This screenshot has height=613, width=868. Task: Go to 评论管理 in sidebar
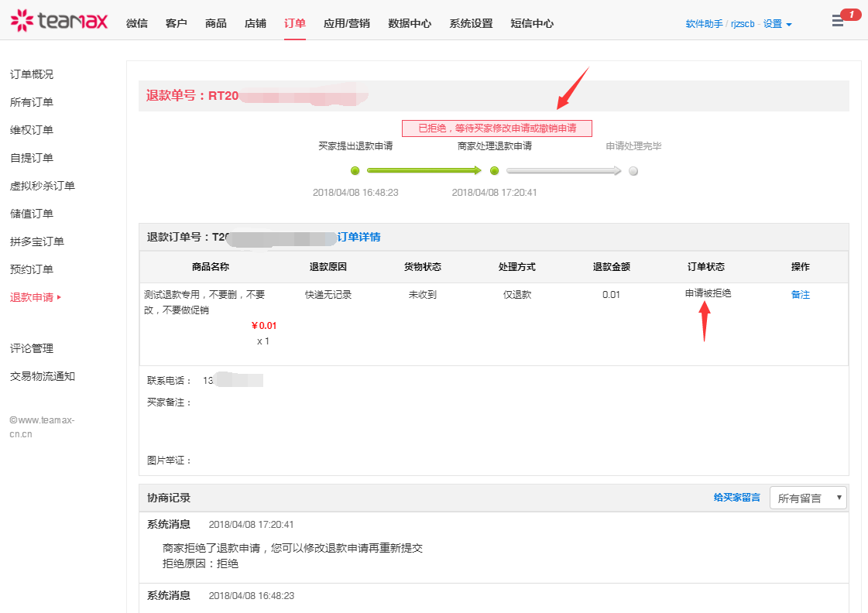coord(32,348)
